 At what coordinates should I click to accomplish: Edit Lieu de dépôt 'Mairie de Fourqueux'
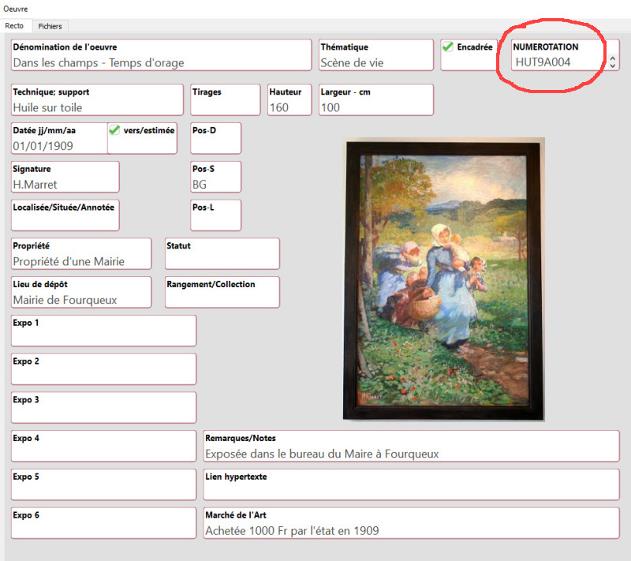point(81,292)
